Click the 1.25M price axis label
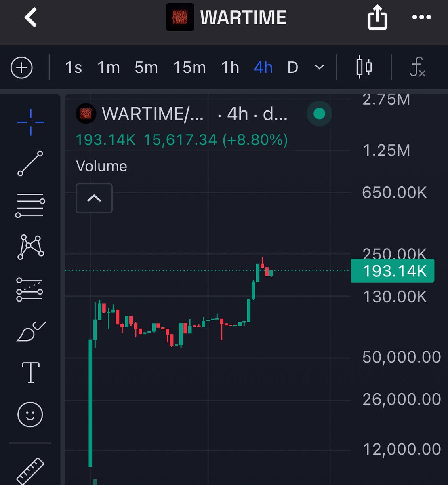Image resolution: width=448 pixels, height=485 pixels. point(386,151)
